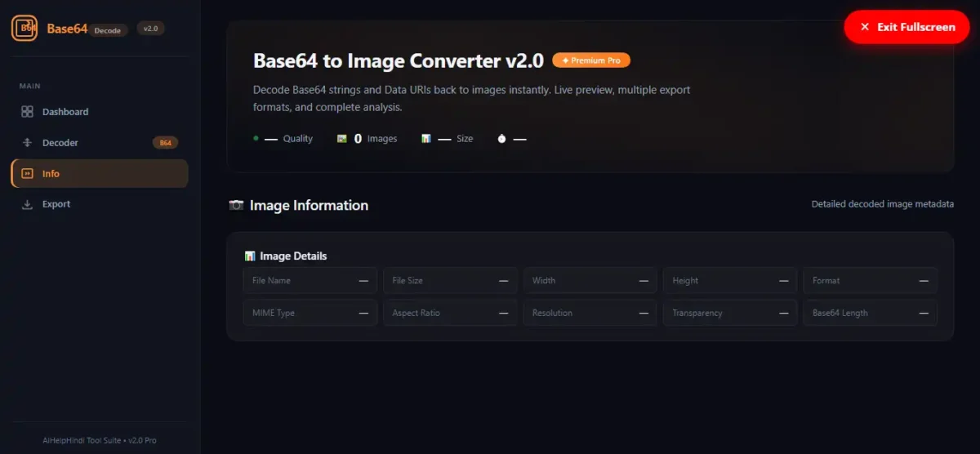Open the Decoder menu item
The image size is (980, 454).
pos(100,143)
